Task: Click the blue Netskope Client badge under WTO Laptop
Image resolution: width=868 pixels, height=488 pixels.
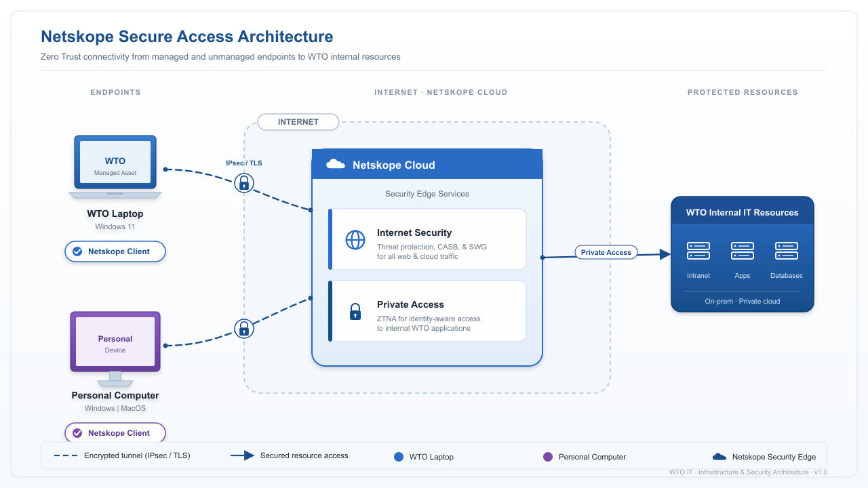Action: pyautogui.click(x=116, y=251)
